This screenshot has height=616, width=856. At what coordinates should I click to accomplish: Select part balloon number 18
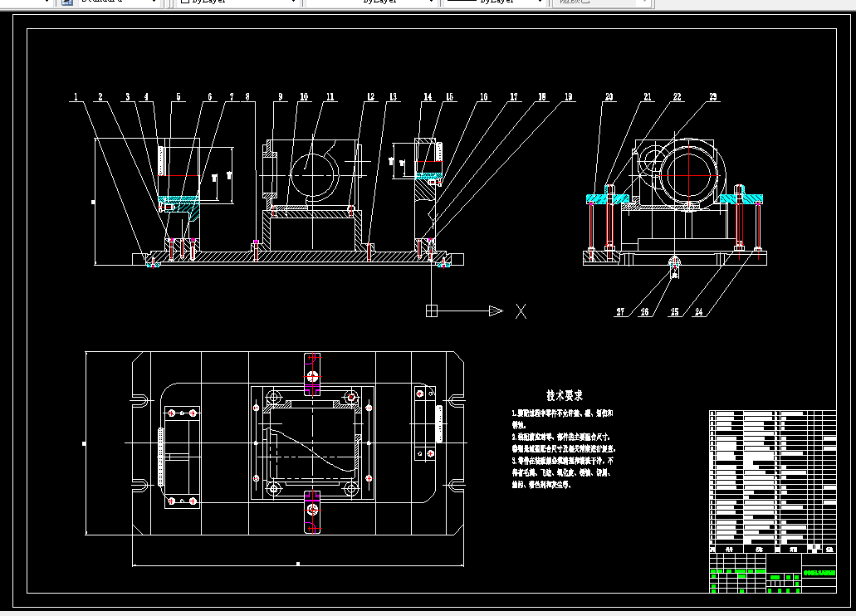pos(542,96)
